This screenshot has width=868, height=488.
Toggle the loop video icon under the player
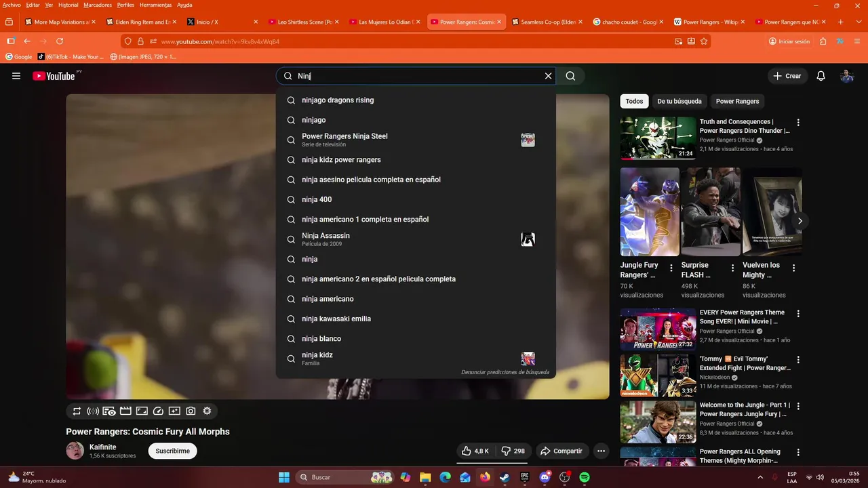click(x=77, y=411)
